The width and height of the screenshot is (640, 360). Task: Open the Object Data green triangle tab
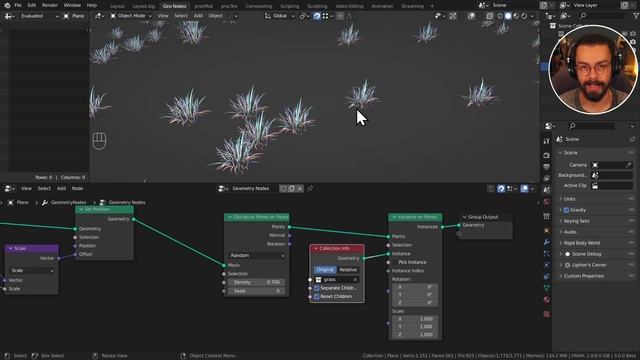click(547, 288)
